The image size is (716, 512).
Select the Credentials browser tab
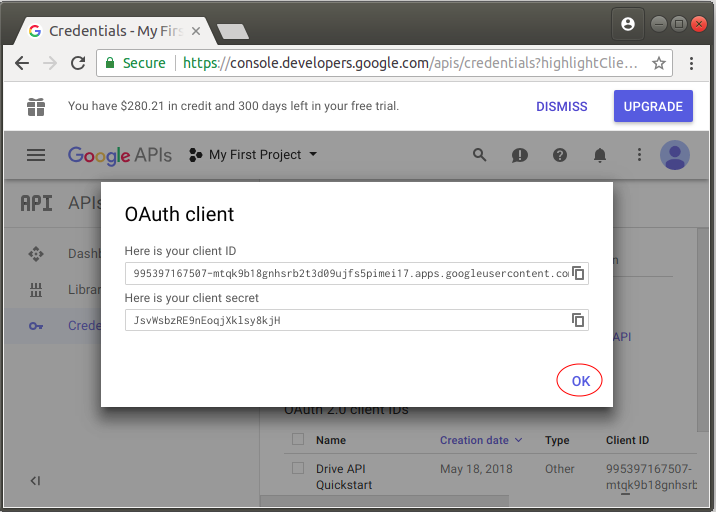click(114, 31)
